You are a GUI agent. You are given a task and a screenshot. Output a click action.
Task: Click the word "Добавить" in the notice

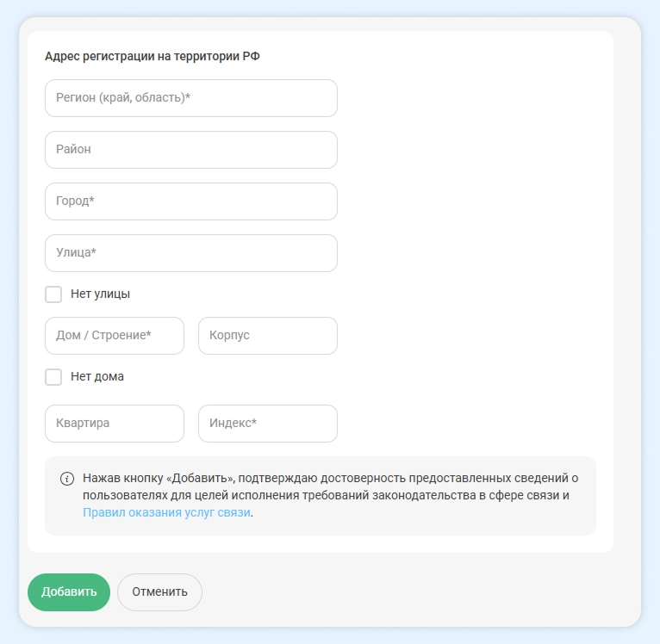click(200, 479)
